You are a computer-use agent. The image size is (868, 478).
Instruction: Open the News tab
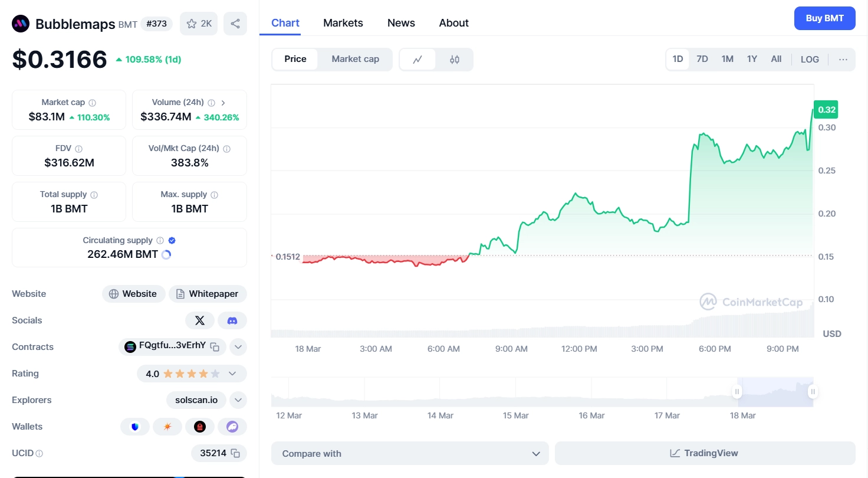coord(401,22)
